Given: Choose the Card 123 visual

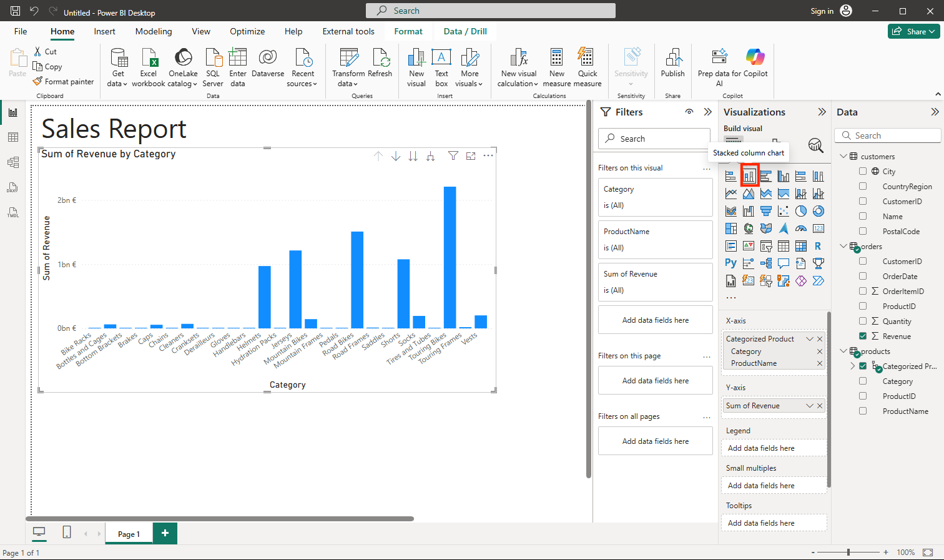Looking at the screenshot, I should (819, 228).
